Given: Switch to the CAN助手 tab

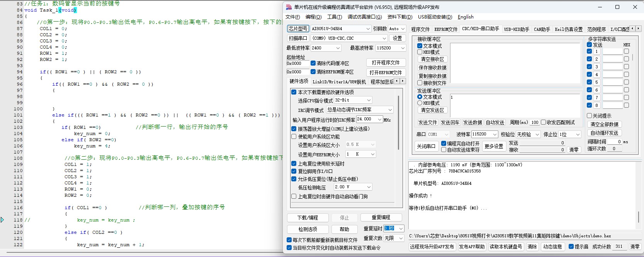Looking at the screenshot, I should tap(542, 29).
